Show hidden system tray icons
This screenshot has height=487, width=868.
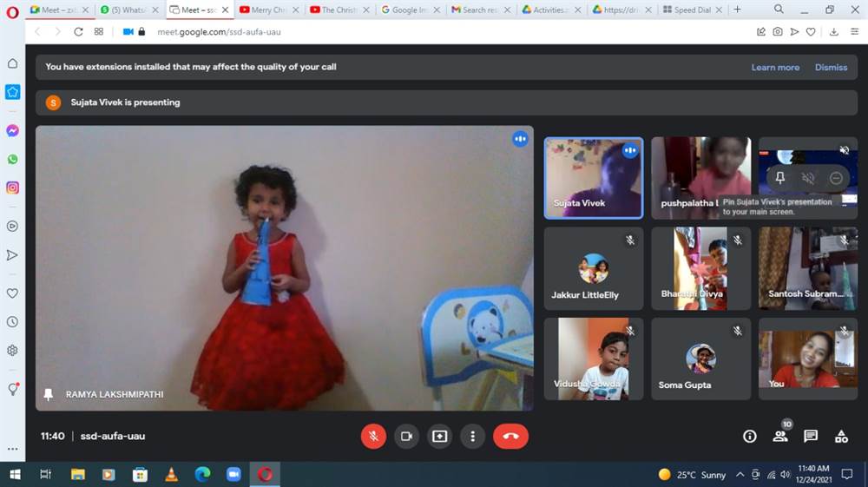[x=740, y=475]
